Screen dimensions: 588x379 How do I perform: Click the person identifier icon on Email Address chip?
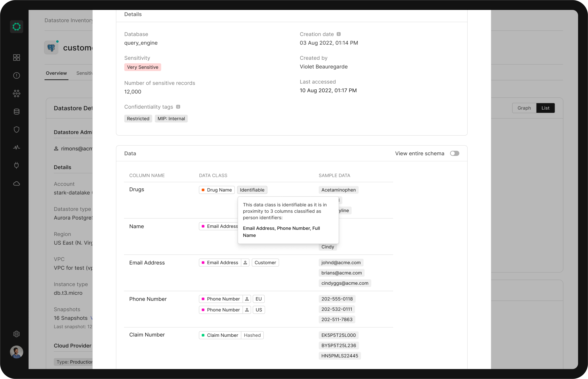point(245,263)
